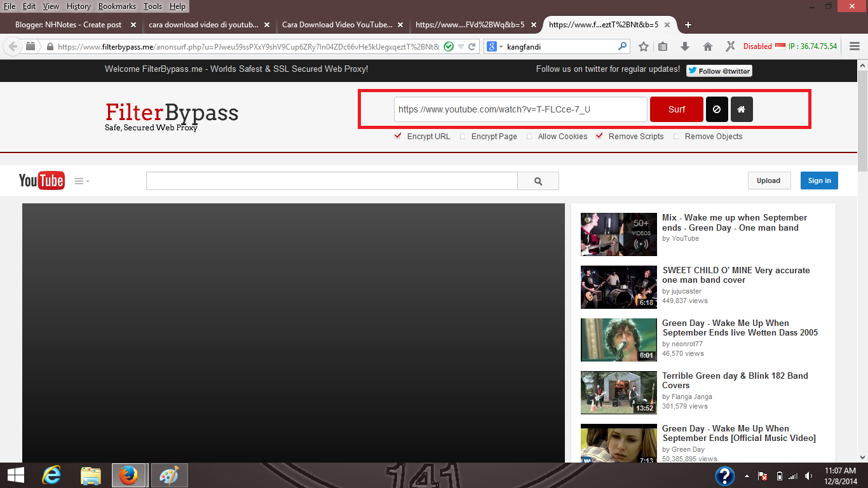Close the Blogger: NHNotes tab
The width and height of the screenshot is (868, 488).
click(133, 25)
